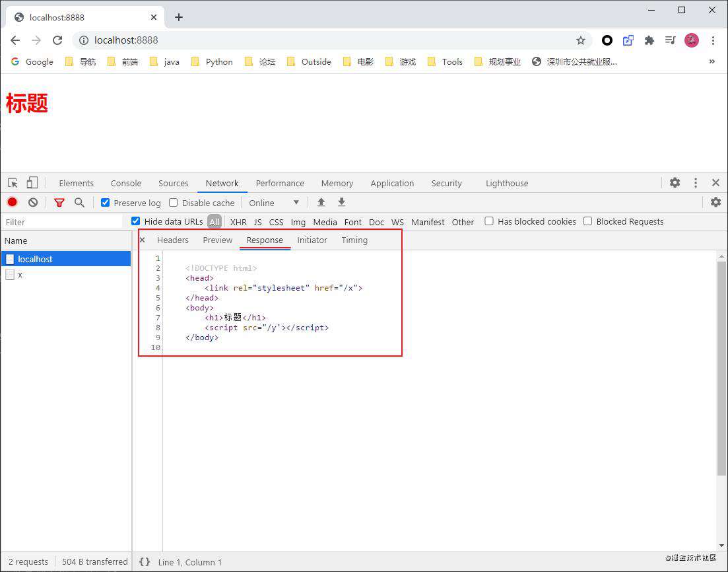Toggle the Preserve log checkbox

pos(106,203)
